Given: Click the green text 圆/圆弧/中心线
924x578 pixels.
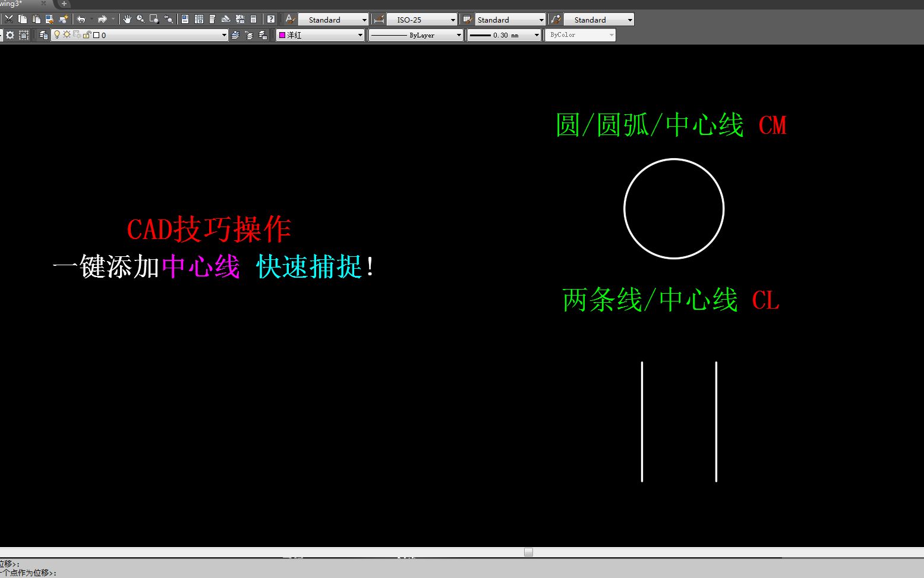Looking at the screenshot, I should pyautogui.click(x=649, y=125).
